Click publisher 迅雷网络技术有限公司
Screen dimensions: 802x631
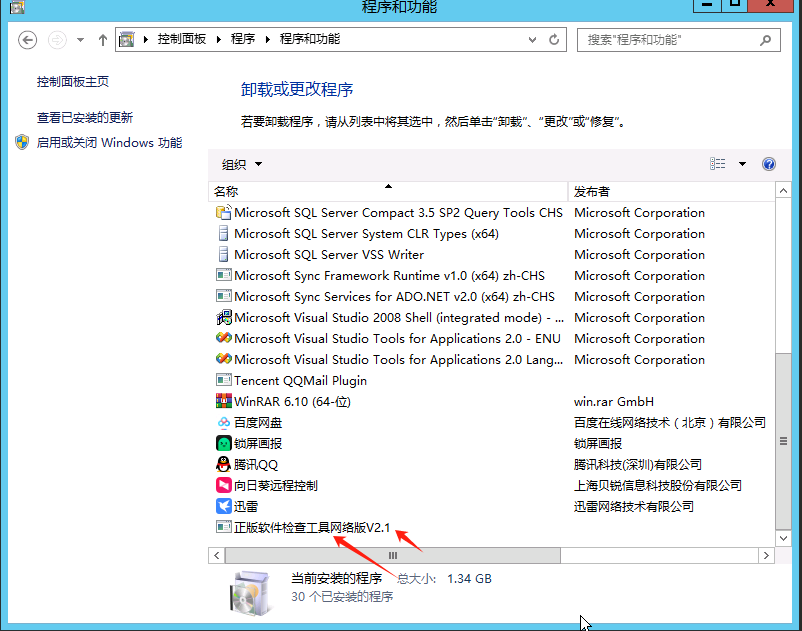[634, 506]
